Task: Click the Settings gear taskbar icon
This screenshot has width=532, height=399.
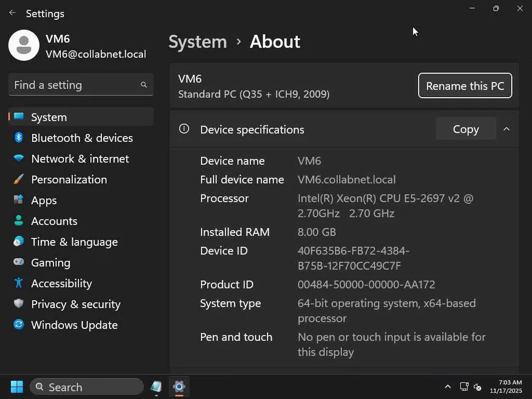Action: pos(179,387)
